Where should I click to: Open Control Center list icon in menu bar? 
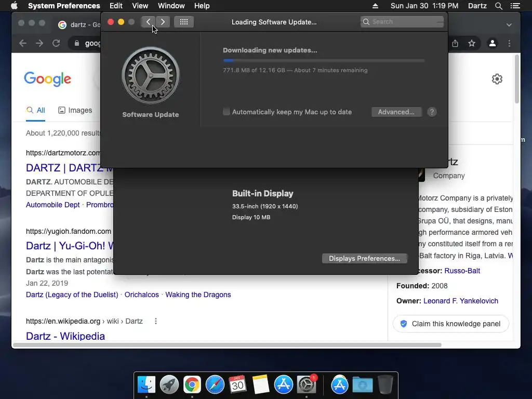click(x=515, y=6)
